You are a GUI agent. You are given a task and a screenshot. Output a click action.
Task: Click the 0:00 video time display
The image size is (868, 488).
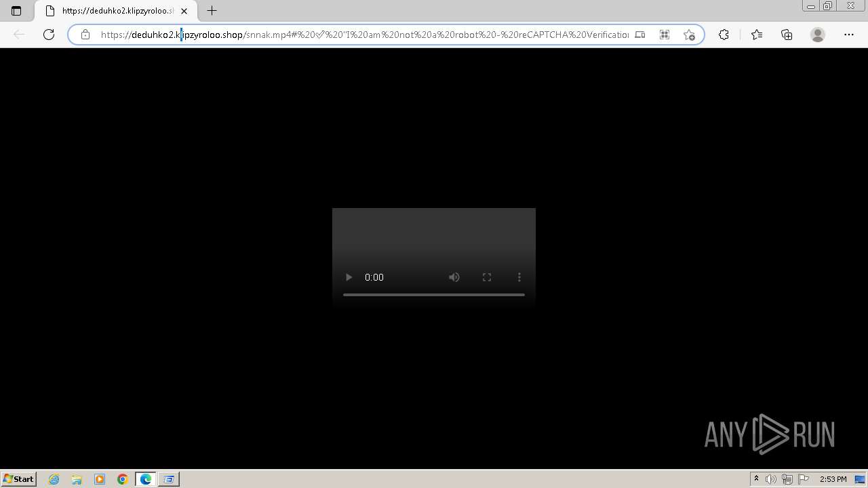374,277
